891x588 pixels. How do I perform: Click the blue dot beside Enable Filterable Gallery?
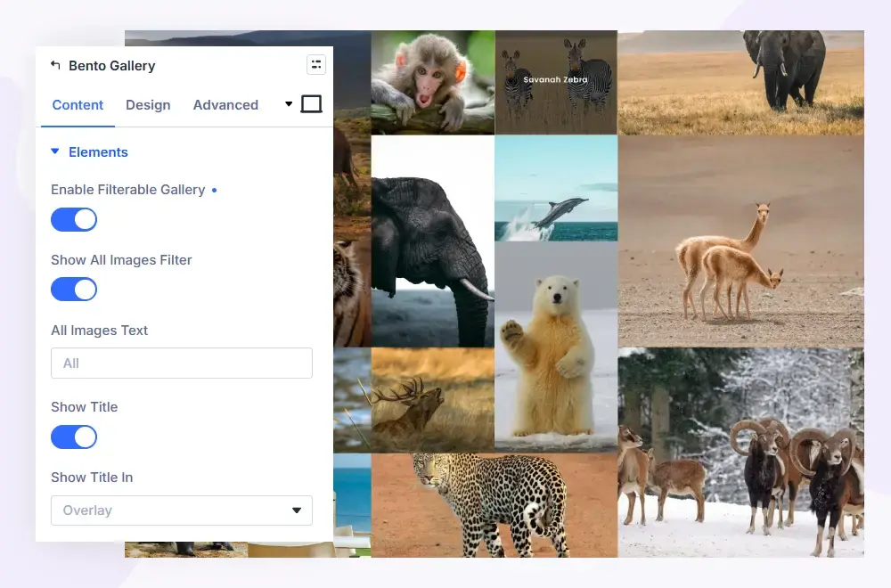click(x=214, y=191)
